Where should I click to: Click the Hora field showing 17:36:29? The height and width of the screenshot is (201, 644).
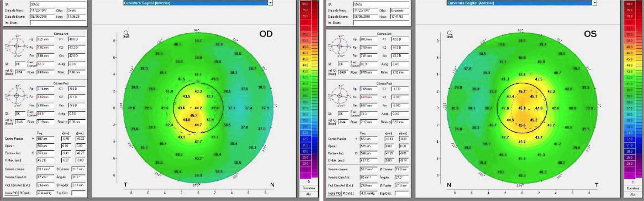point(76,17)
